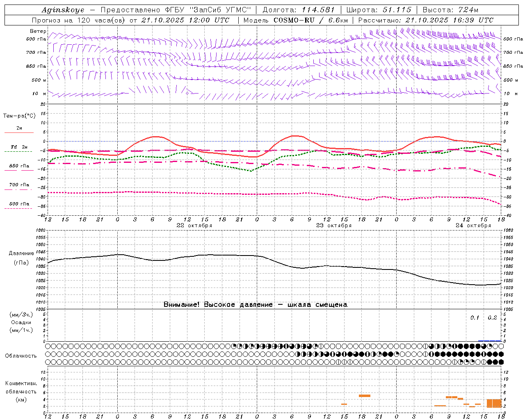Image resolution: width=525 pixels, height=420 pixels.
Task: Click the 0.1 precipitation amount value
Action: (x=475, y=317)
